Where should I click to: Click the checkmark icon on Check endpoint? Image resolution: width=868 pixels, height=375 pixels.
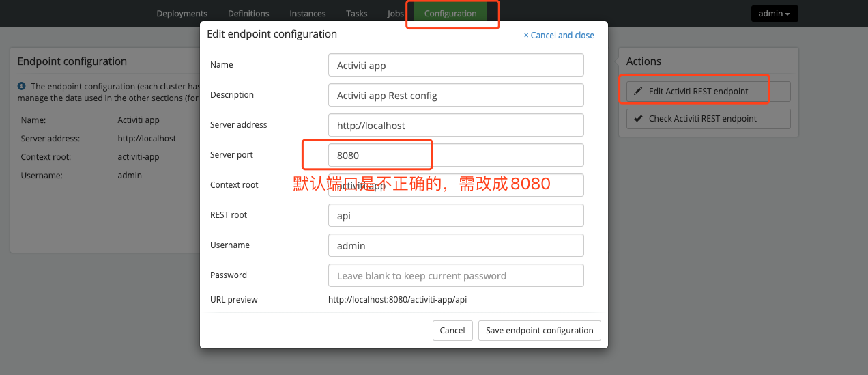(x=638, y=119)
